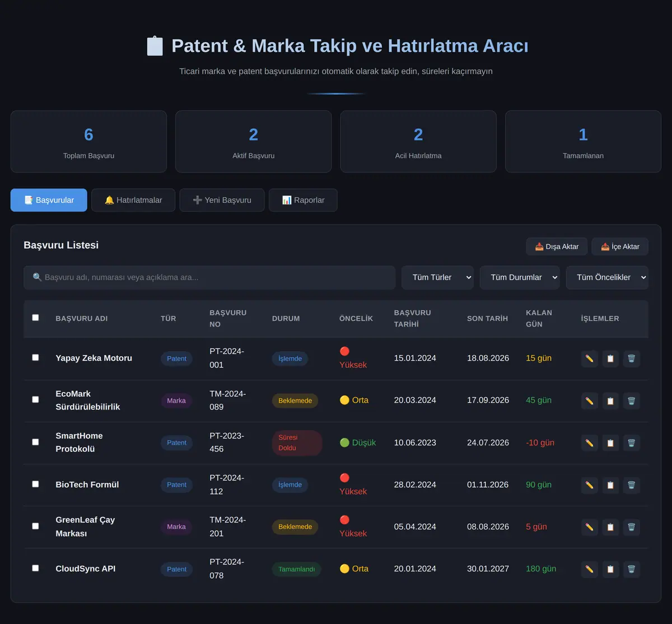
Task: Copy SmartHome Protokolü using clipboard icon
Action: pos(610,443)
